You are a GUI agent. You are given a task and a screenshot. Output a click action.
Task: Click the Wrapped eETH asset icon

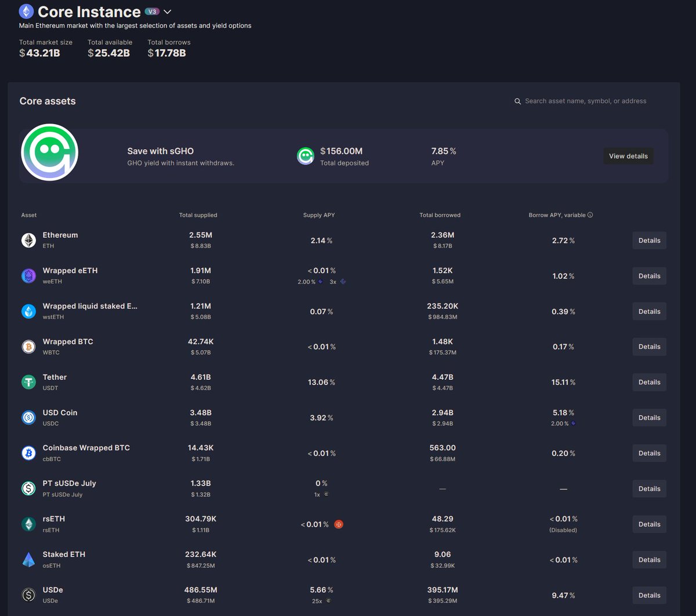[x=28, y=276]
